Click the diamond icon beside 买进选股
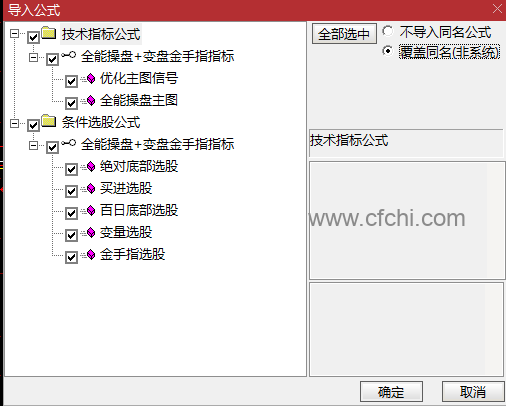This screenshot has width=506, height=406. click(x=91, y=189)
